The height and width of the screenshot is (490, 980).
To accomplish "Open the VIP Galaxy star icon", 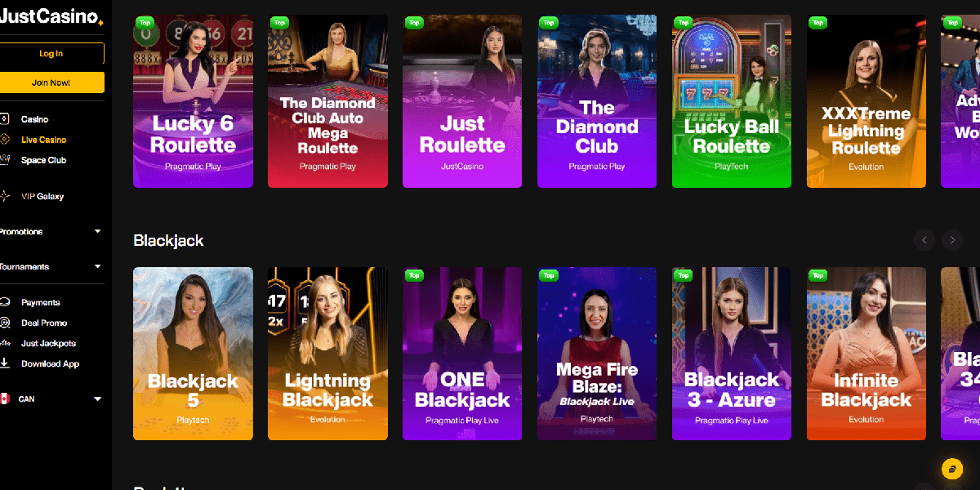I will (x=4, y=196).
